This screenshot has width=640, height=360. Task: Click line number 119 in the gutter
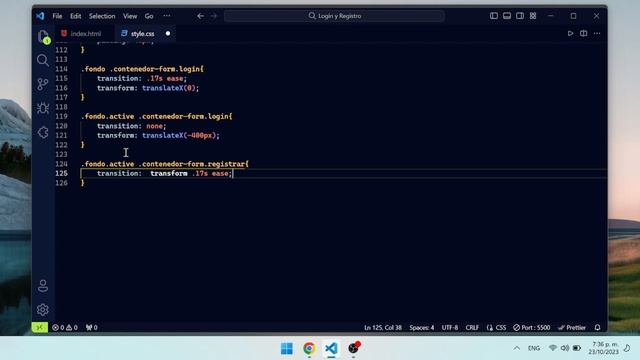(61, 116)
